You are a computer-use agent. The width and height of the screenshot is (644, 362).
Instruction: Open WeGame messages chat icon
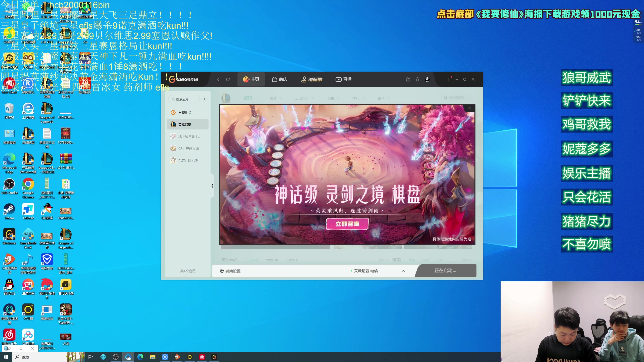tap(408, 79)
